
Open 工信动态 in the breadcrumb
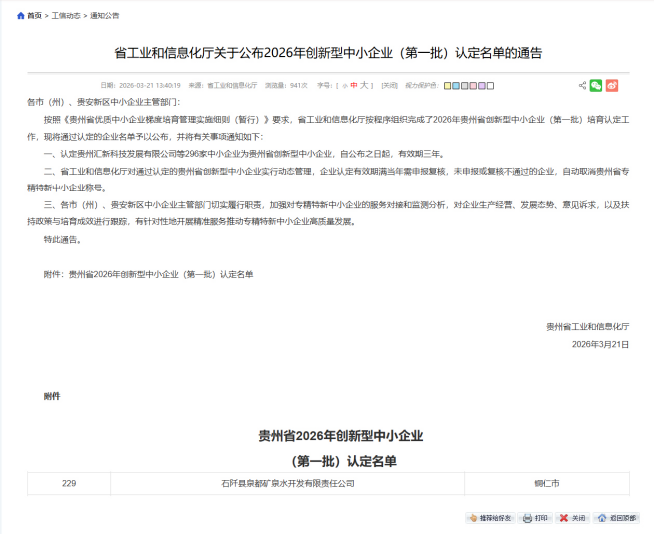point(67,16)
